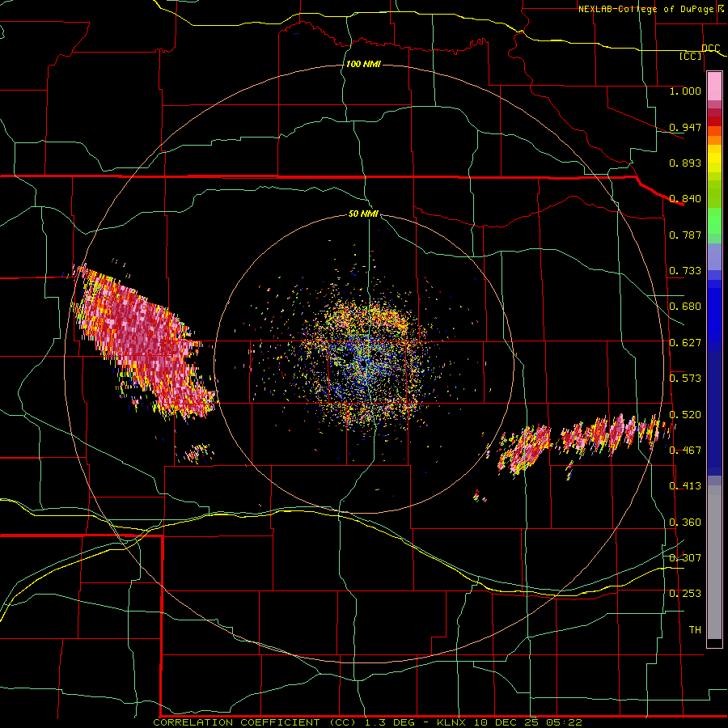Click the 0.947 scale value
Viewport: 728px width, 728px height.
coord(685,127)
